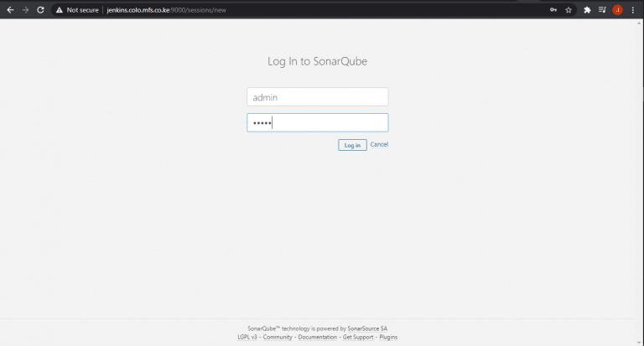This screenshot has width=644, height=346.
Task: Click the browser forward arrow
Action: click(25, 10)
